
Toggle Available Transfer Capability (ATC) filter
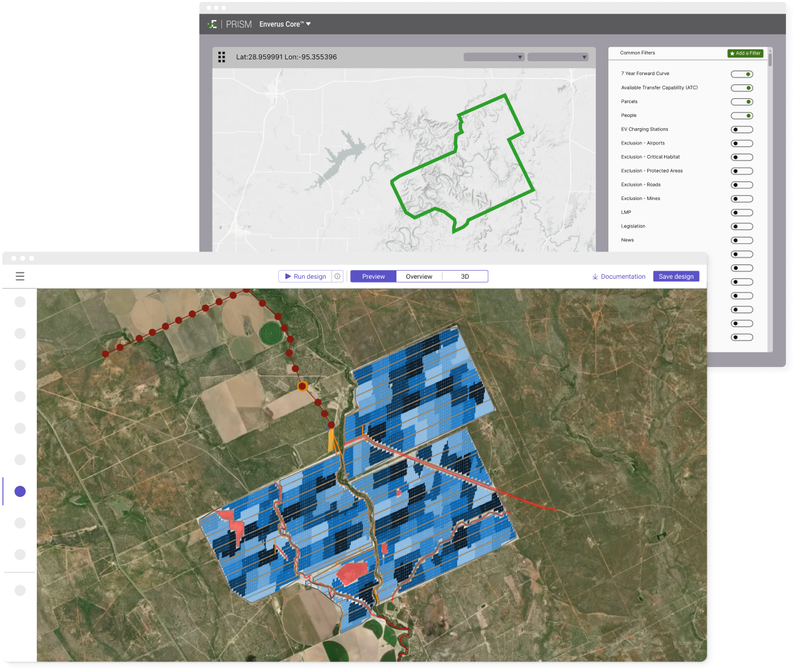(x=742, y=88)
